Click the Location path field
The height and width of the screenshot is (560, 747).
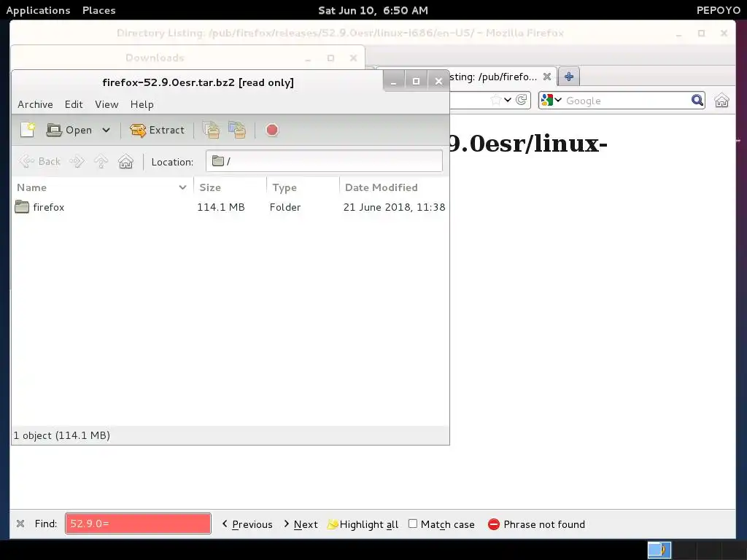click(x=324, y=161)
